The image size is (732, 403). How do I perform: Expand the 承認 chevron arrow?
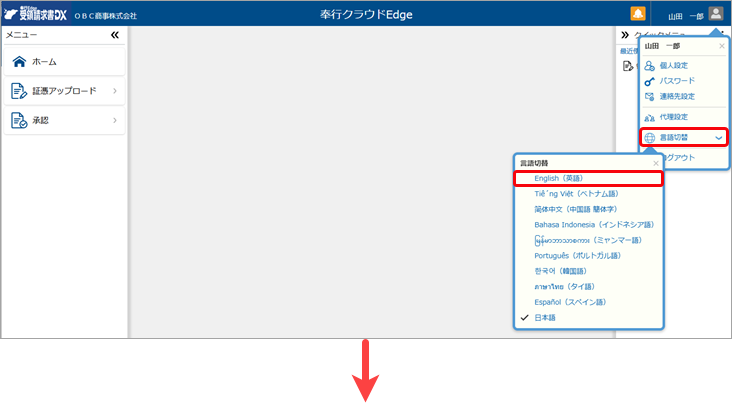(115, 120)
